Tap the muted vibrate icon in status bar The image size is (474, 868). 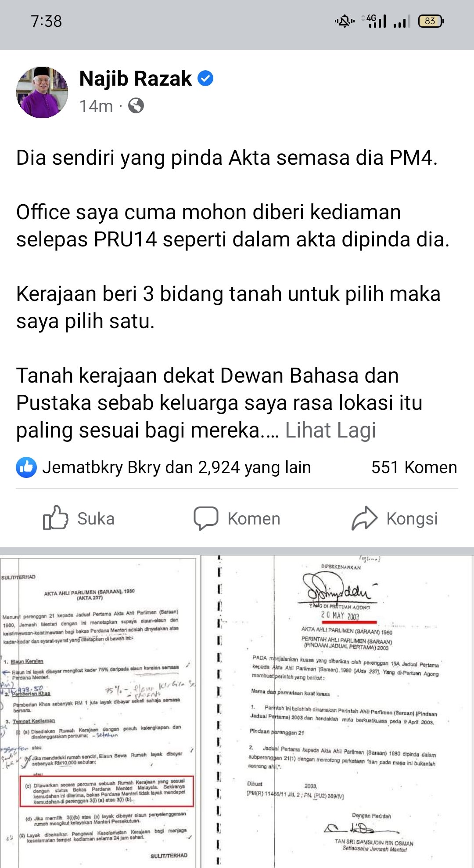[x=345, y=21]
